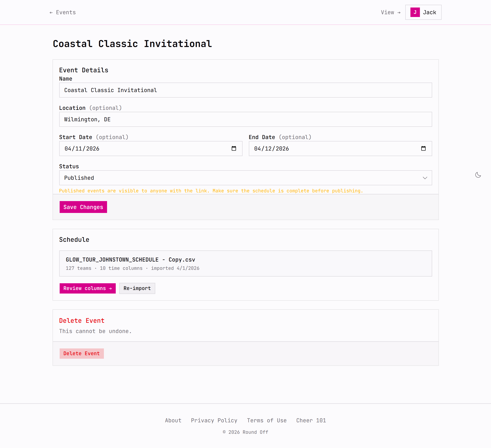Open the Review columns page

[x=87, y=288]
